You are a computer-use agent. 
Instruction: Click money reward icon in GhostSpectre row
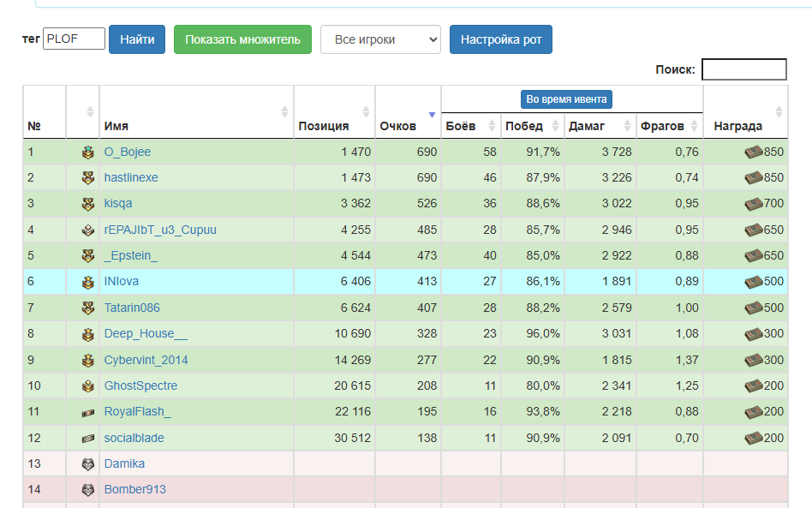tap(754, 385)
